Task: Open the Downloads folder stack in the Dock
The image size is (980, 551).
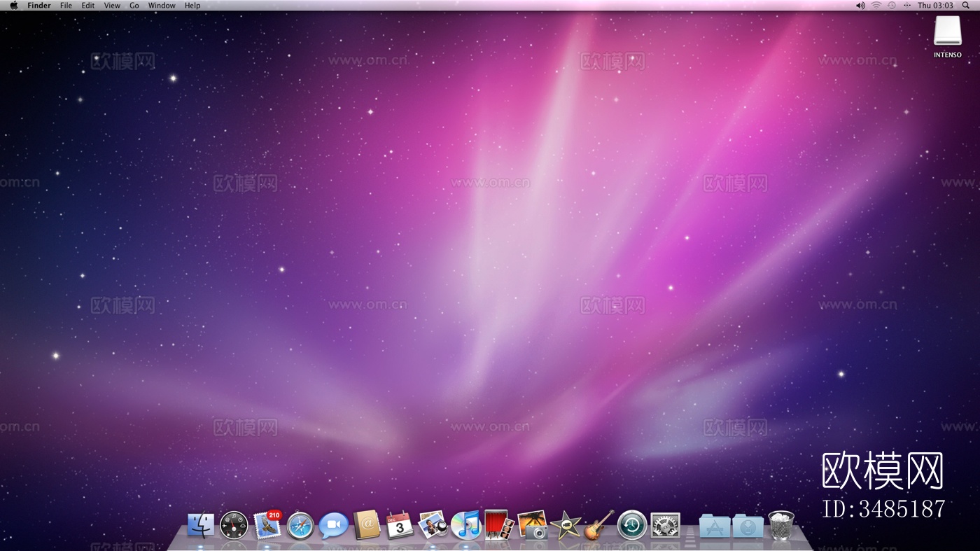Action: coord(748,525)
